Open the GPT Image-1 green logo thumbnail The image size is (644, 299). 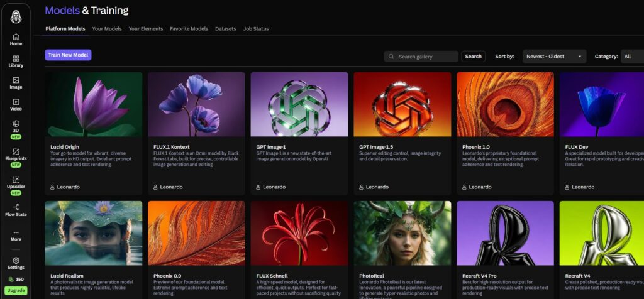pos(299,104)
